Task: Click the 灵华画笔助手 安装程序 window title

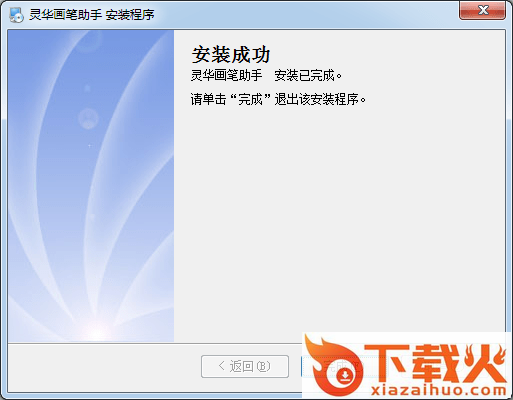Action: tap(92, 15)
